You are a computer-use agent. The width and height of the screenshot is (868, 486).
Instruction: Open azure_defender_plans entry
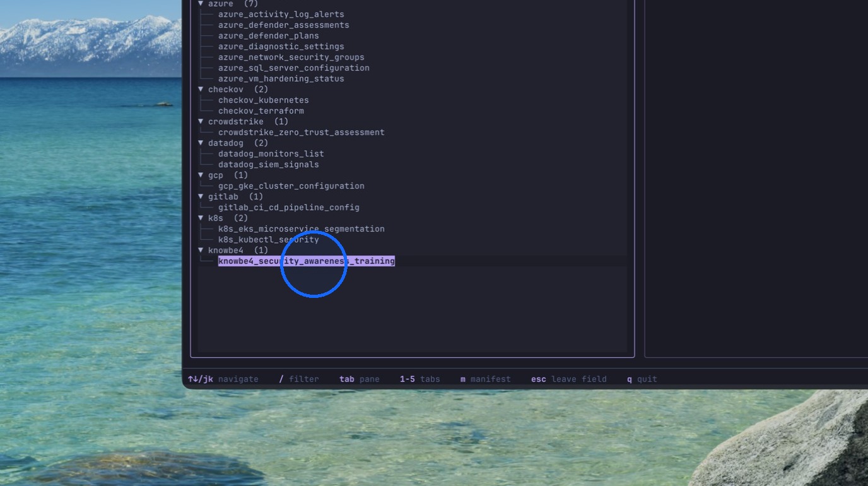pos(269,36)
